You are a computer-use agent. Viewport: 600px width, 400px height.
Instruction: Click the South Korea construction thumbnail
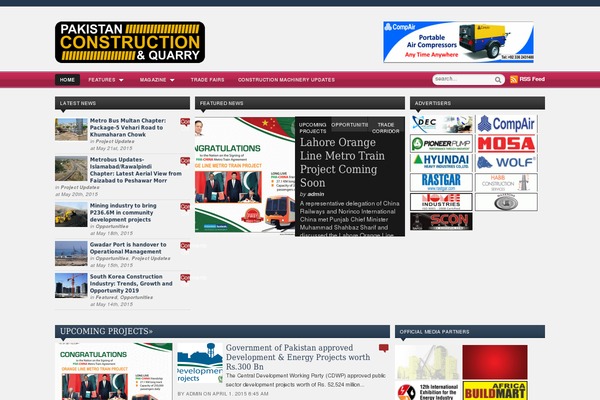71,286
